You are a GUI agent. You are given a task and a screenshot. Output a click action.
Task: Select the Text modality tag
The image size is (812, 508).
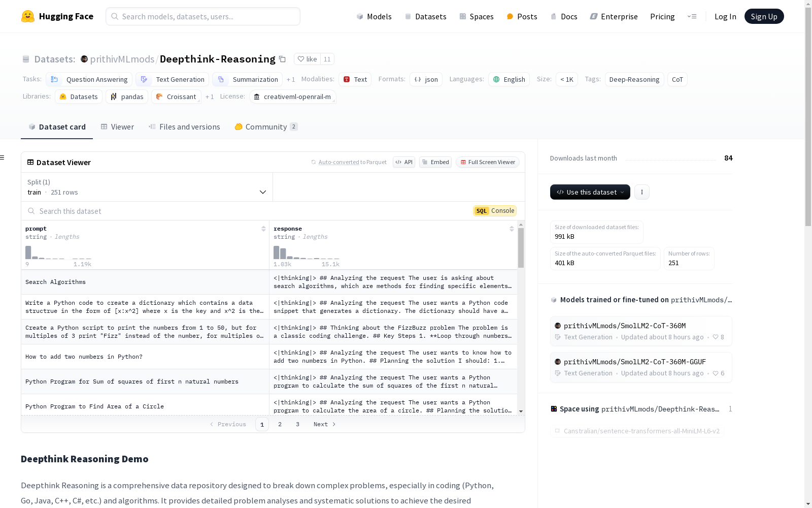355,79
